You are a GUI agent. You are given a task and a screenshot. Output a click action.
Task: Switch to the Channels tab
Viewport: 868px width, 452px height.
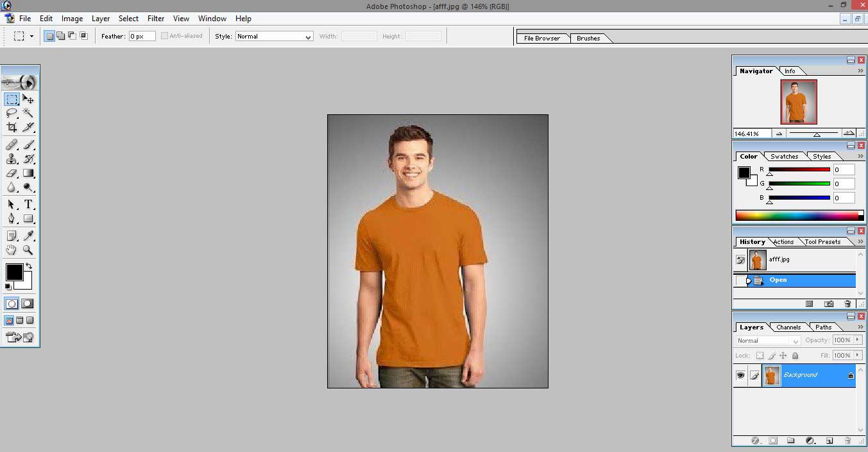pyautogui.click(x=788, y=327)
